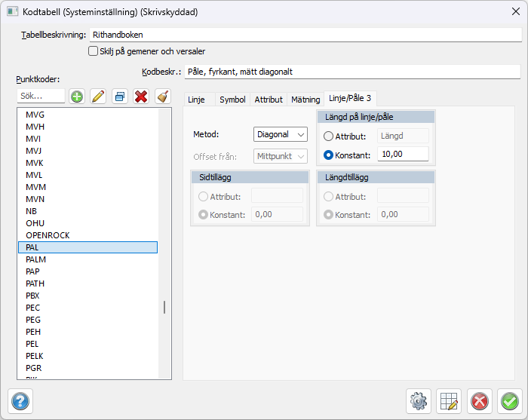Select PALM in the point code list
528x420 pixels.
[36, 259]
